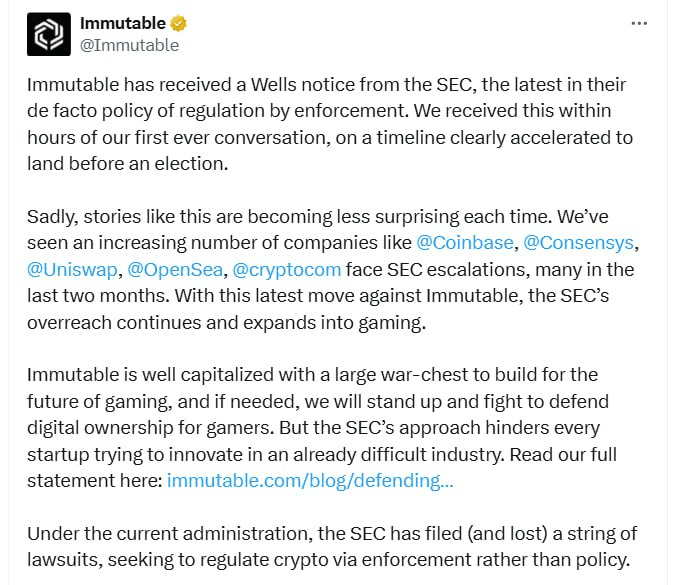This screenshot has height=585, width=674.
Task: Click the Immutable display name
Action: pos(123,23)
